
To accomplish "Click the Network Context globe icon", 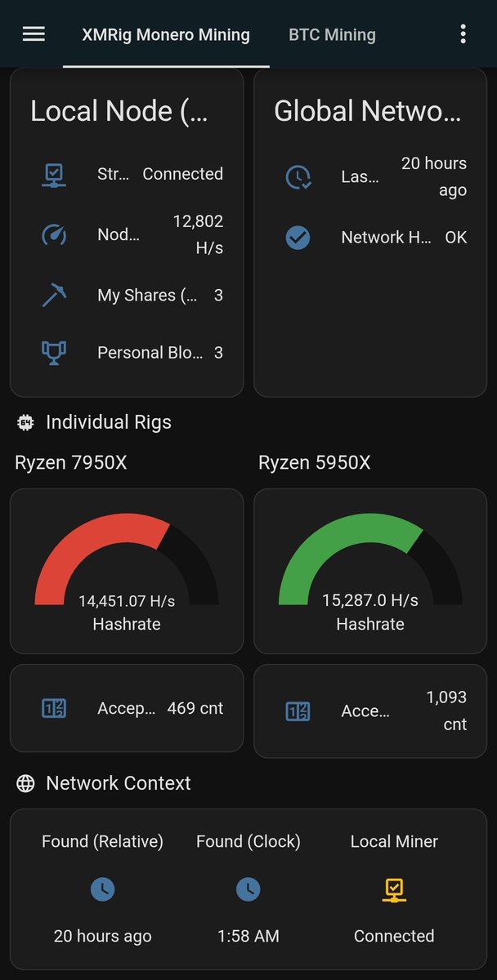I will pos(25,783).
